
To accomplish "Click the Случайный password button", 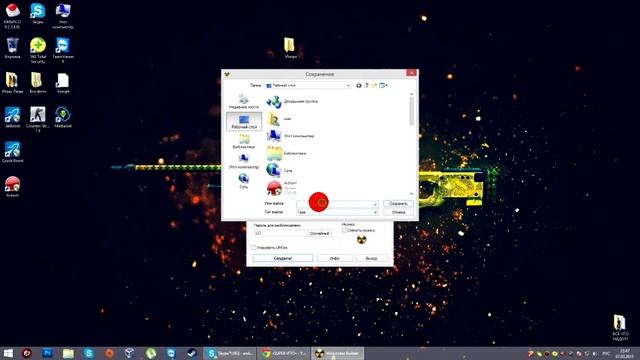I will coord(319,233).
